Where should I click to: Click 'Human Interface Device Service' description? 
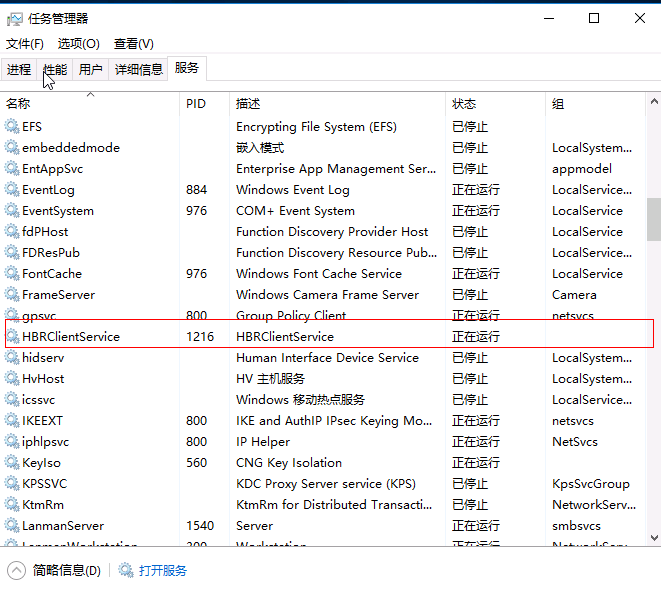(327, 357)
